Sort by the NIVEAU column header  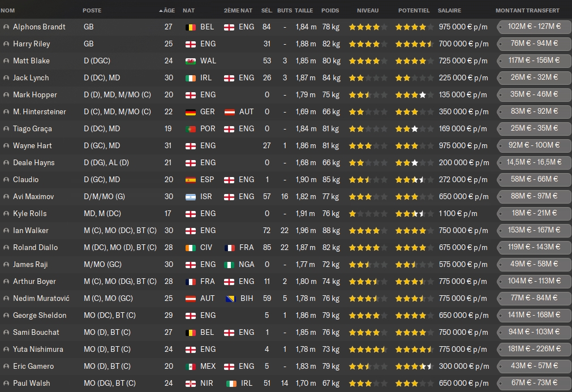[x=368, y=11]
